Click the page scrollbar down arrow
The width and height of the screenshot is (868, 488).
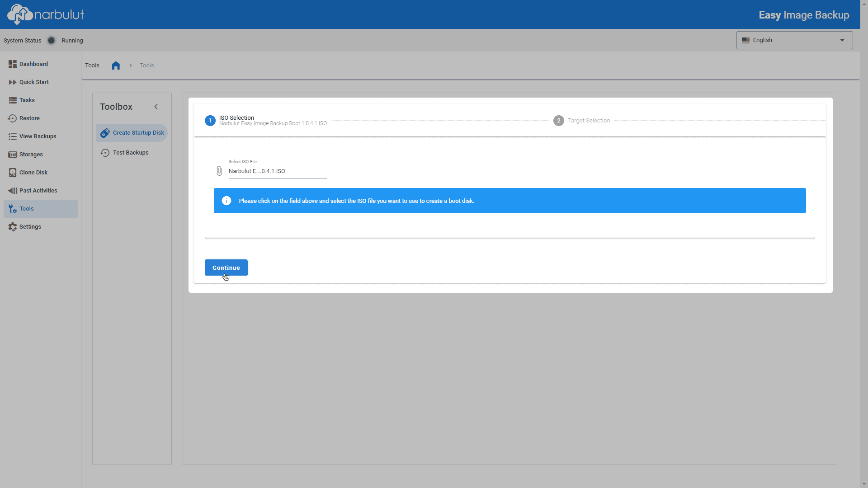click(x=864, y=484)
